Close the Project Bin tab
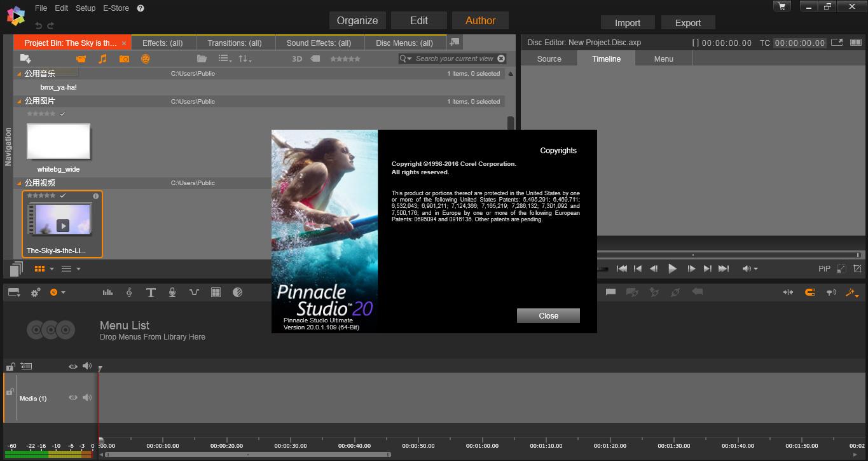This screenshot has height=461, width=868. click(x=124, y=43)
